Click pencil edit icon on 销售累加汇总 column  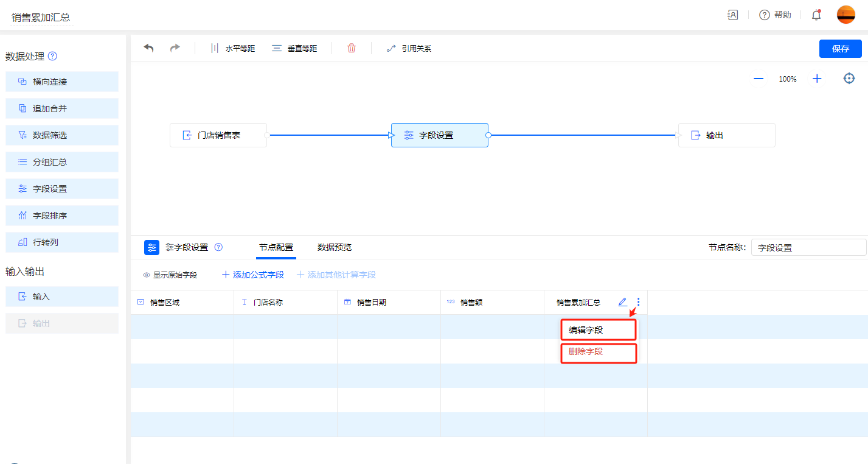coord(622,302)
